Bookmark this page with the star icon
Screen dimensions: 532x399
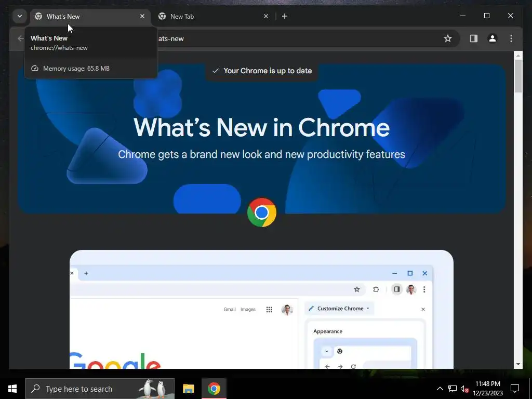(448, 38)
